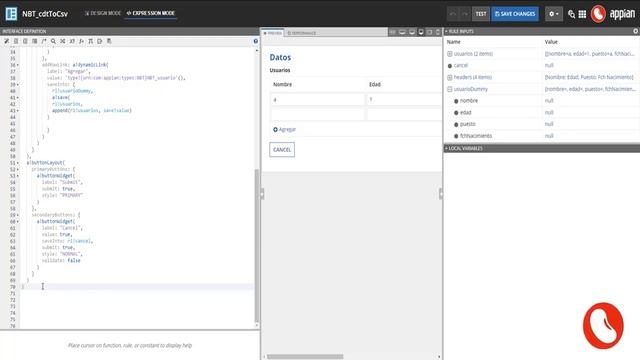Click the SAVE CHANGES button
Image resolution: width=640 pixels, height=360 pixels.
[515, 14]
